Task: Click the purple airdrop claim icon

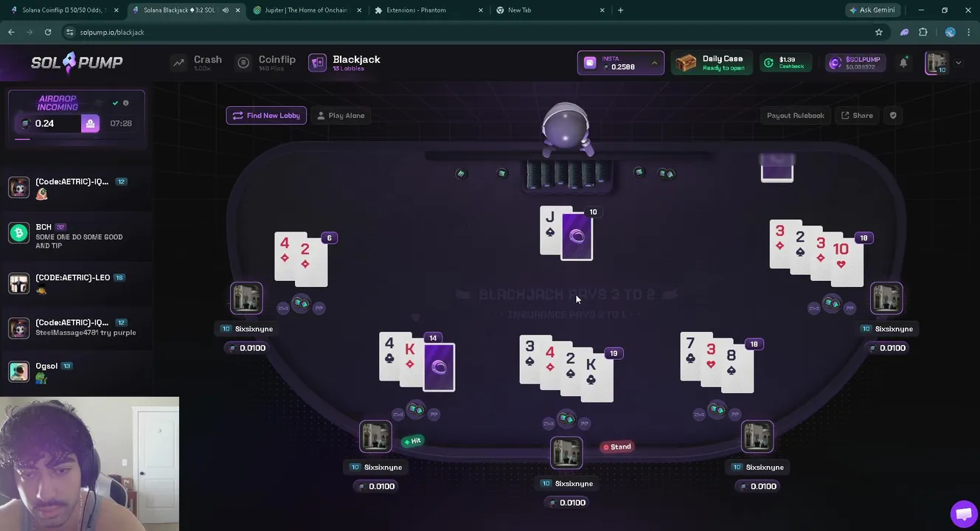Action: coord(90,124)
